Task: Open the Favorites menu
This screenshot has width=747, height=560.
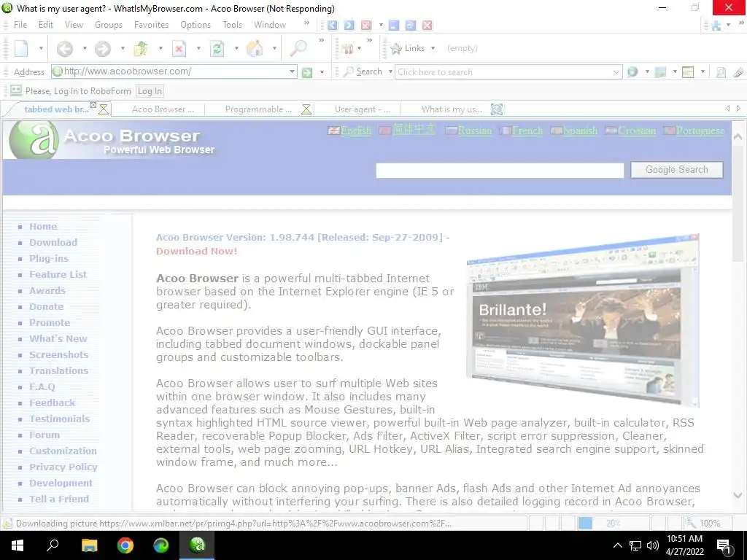Action: coord(151,25)
